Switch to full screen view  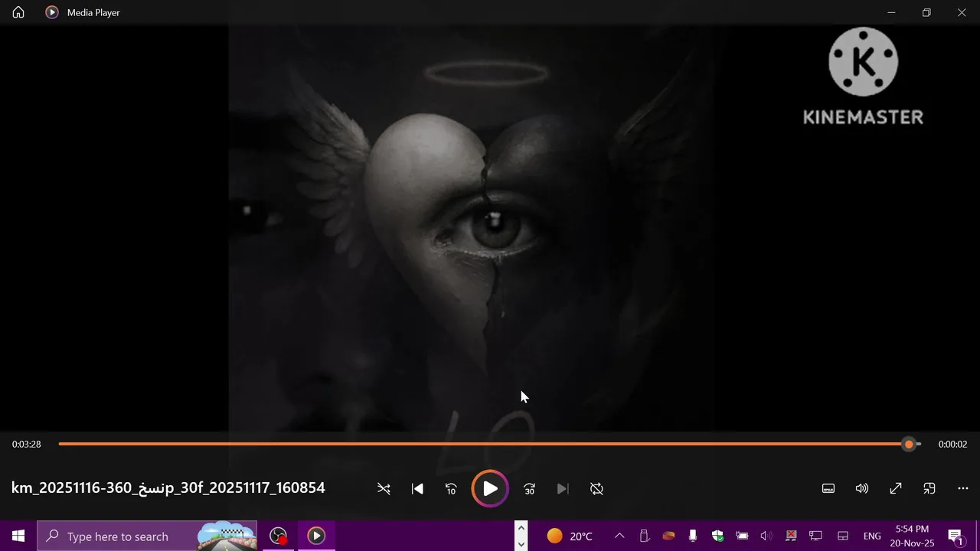click(896, 489)
